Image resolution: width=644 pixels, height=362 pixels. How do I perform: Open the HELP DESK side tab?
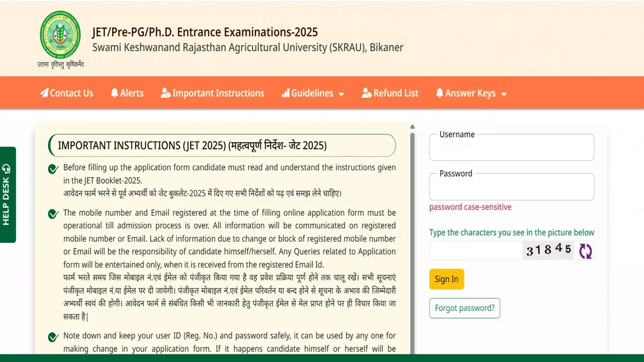click(8, 195)
